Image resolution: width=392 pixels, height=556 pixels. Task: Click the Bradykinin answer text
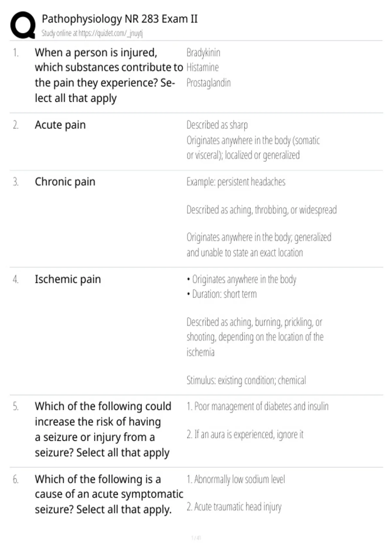tap(203, 52)
